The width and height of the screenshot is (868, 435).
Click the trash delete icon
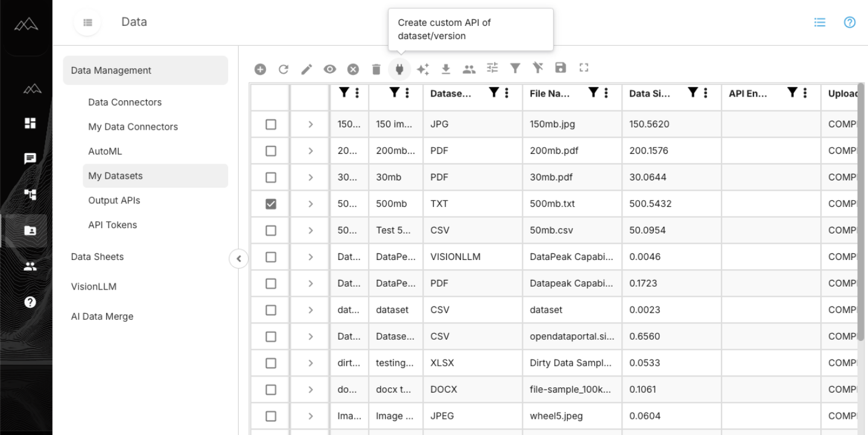click(x=376, y=69)
